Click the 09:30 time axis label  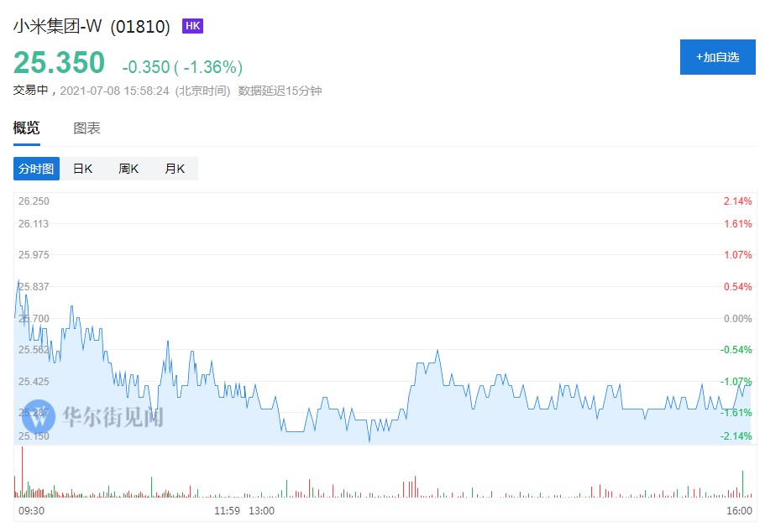(31, 510)
